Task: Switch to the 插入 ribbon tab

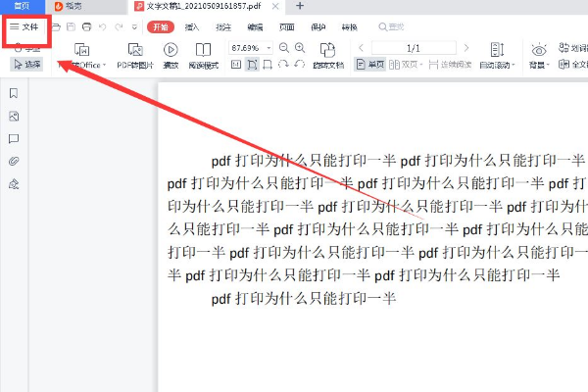Action: tap(192, 27)
